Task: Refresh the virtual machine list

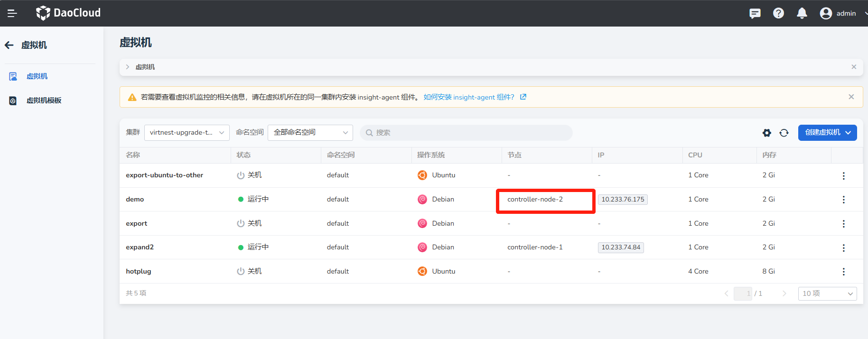Action: click(784, 133)
